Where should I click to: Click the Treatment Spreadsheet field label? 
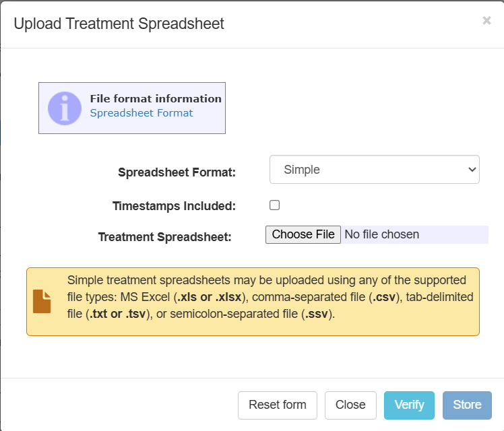[x=164, y=237]
